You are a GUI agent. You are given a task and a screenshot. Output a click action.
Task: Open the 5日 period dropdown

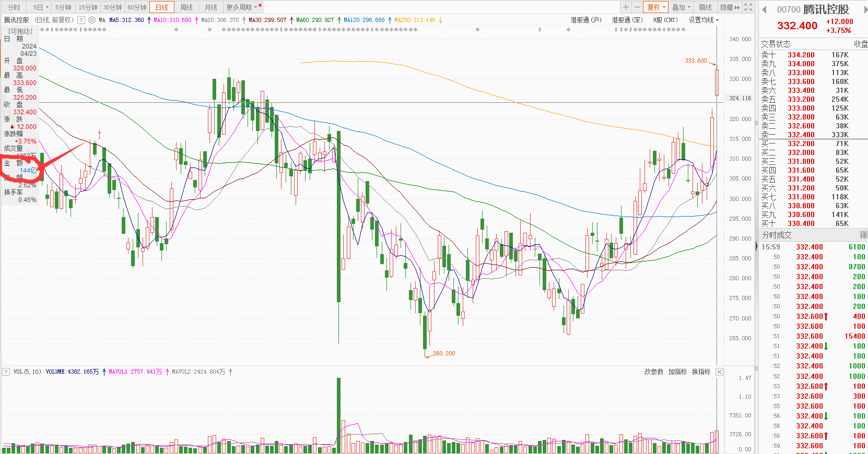click(41, 7)
